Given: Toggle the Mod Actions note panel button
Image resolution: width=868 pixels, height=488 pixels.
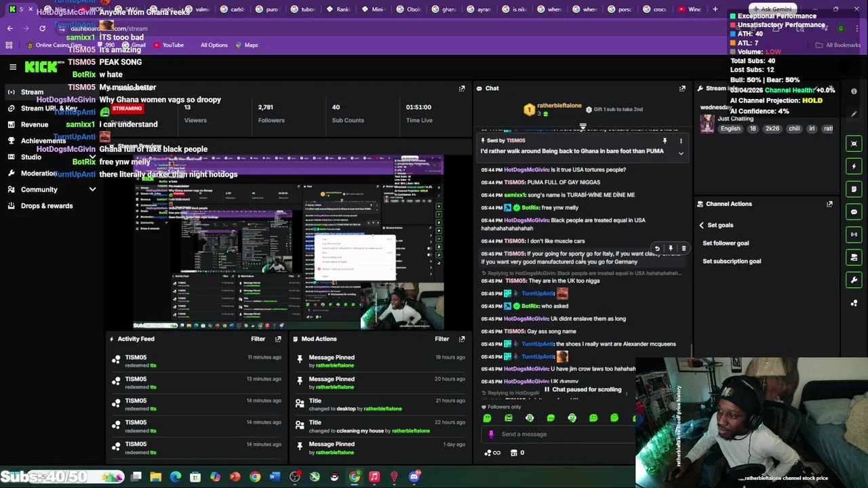Looking at the screenshot, I should [x=854, y=189].
